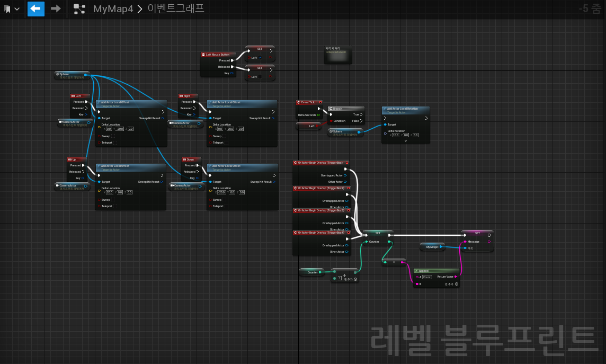Enable Sweep on the Y -20.0 offset node
The image size is (606, 364).
coord(113,136)
